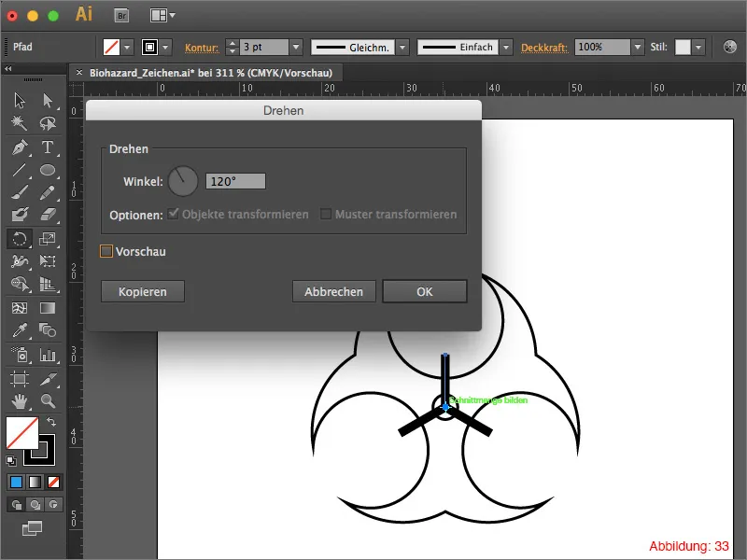Image resolution: width=747 pixels, height=560 pixels.
Task: Pick the Zoom tool
Action: pyautogui.click(x=48, y=401)
